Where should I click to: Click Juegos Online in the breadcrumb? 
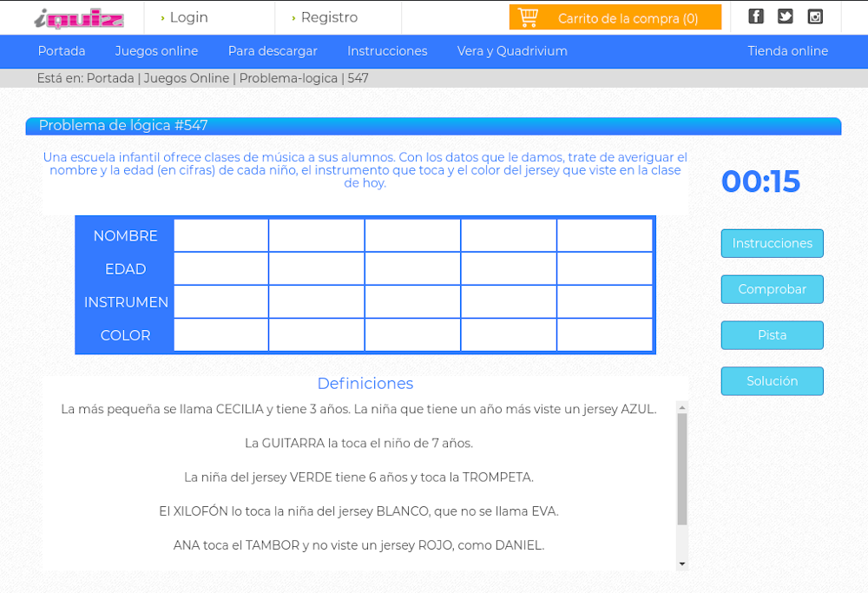click(187, 78)
